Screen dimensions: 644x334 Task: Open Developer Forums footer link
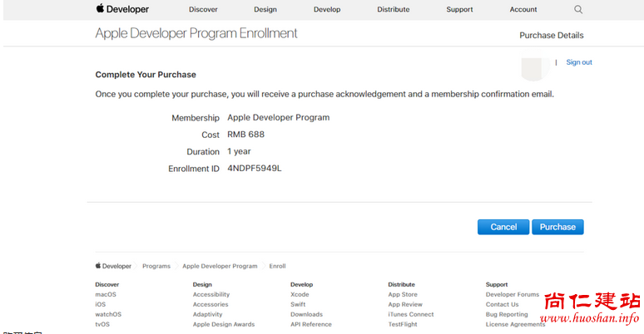[512, 294]
